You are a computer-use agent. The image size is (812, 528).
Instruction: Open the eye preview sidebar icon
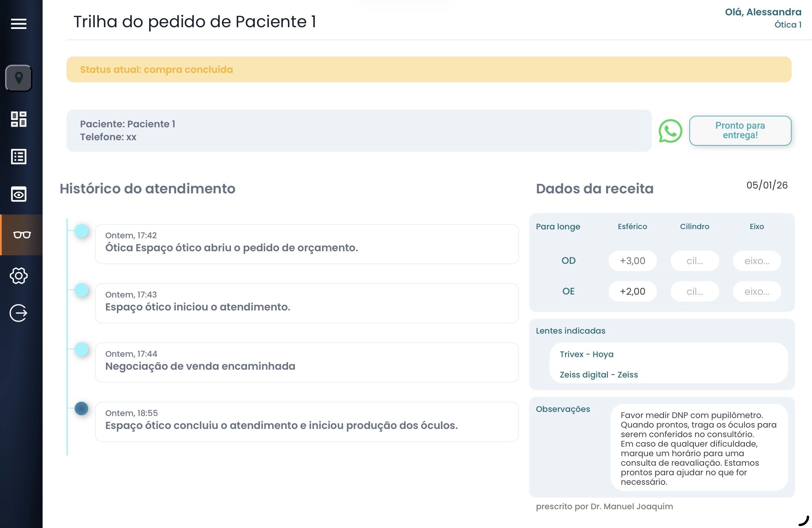tap(18, 194)
